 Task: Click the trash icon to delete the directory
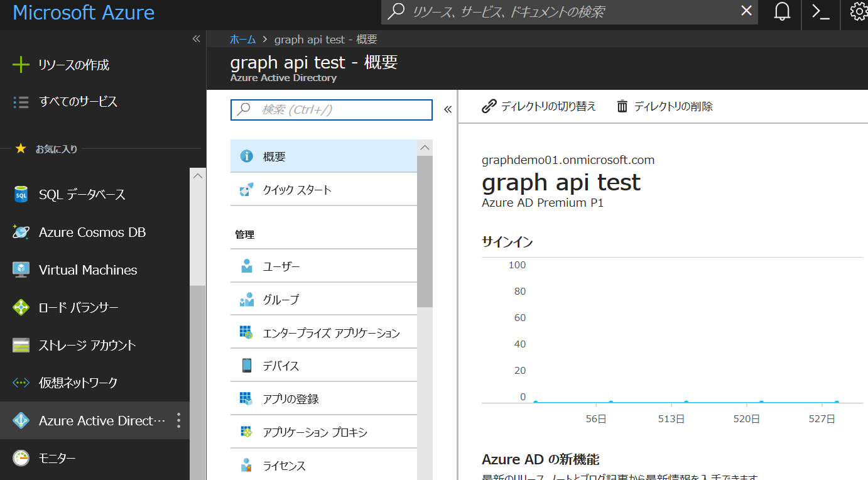622,106
